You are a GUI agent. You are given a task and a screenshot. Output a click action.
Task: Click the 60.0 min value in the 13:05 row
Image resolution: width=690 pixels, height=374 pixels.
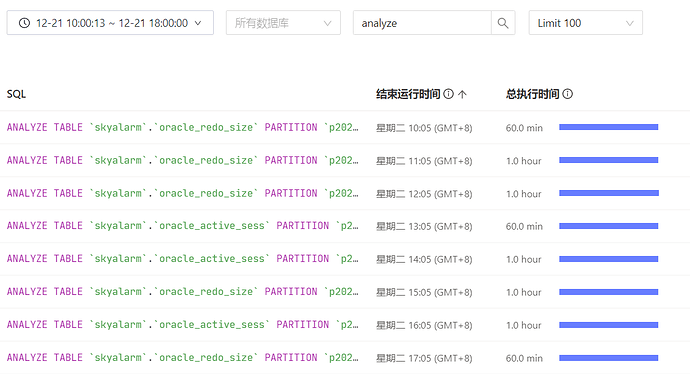pos(524,227)
